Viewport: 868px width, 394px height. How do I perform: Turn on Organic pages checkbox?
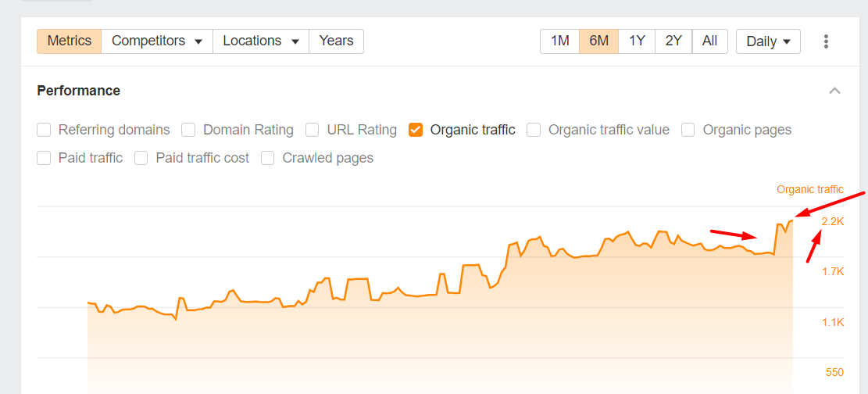[688, 130]
